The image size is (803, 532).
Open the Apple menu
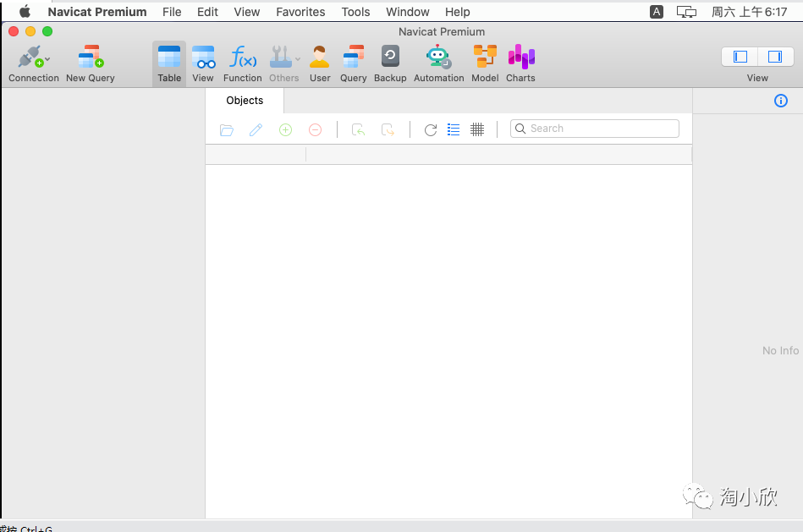[25, 11]
